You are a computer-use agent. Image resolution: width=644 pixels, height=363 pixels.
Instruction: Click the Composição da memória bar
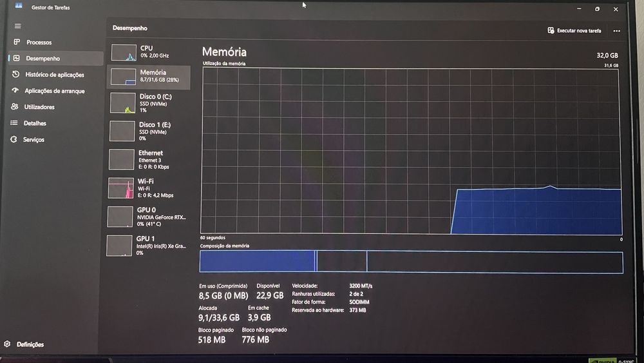(411, 261)
